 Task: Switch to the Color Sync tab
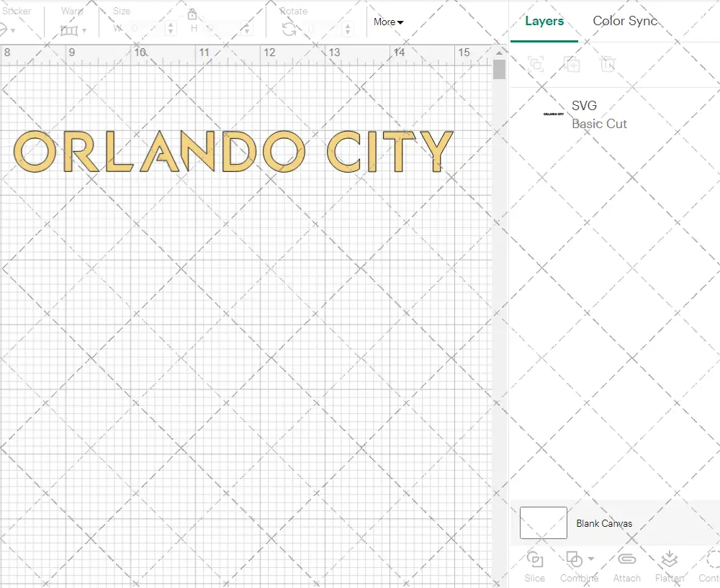tap(625, 21)
